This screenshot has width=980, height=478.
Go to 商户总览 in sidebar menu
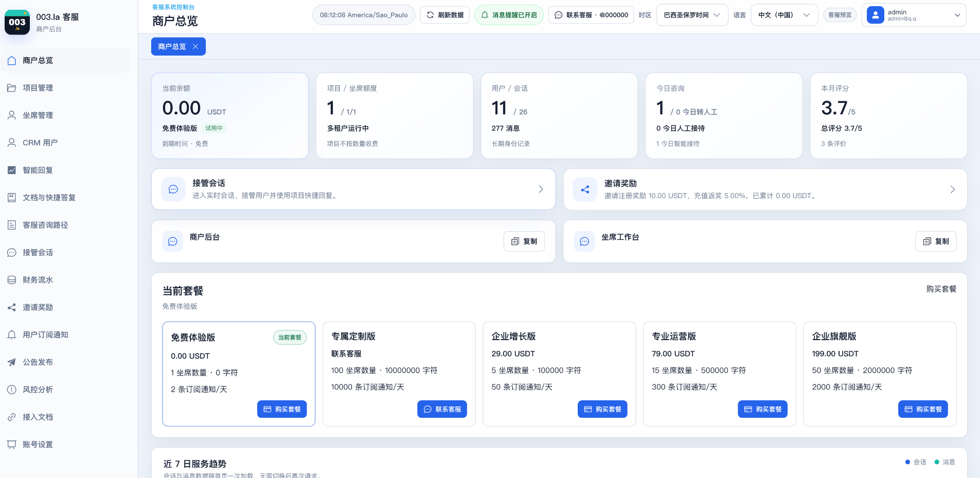coord(65,61)
